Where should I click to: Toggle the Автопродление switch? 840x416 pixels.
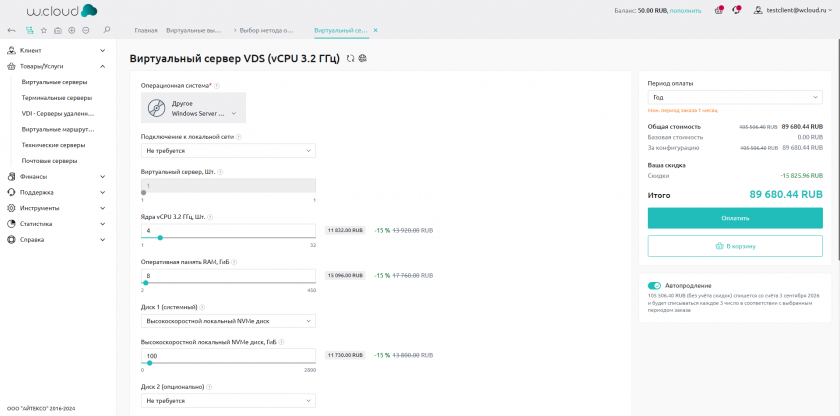pyautogui.click(x=654, y=285)
